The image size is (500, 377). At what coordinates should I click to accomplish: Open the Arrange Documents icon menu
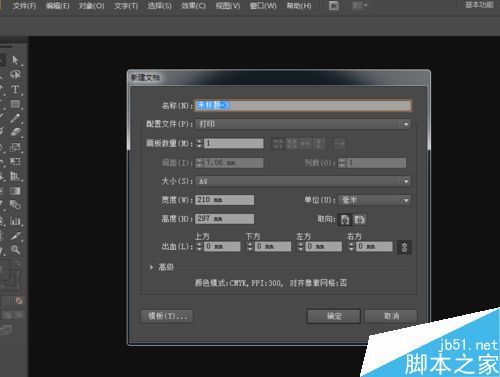[x=359, y=6]
